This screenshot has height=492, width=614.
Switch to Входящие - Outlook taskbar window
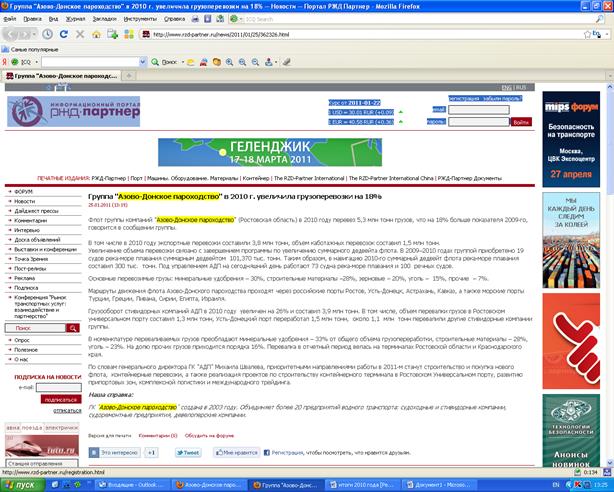tap(131, 485)
